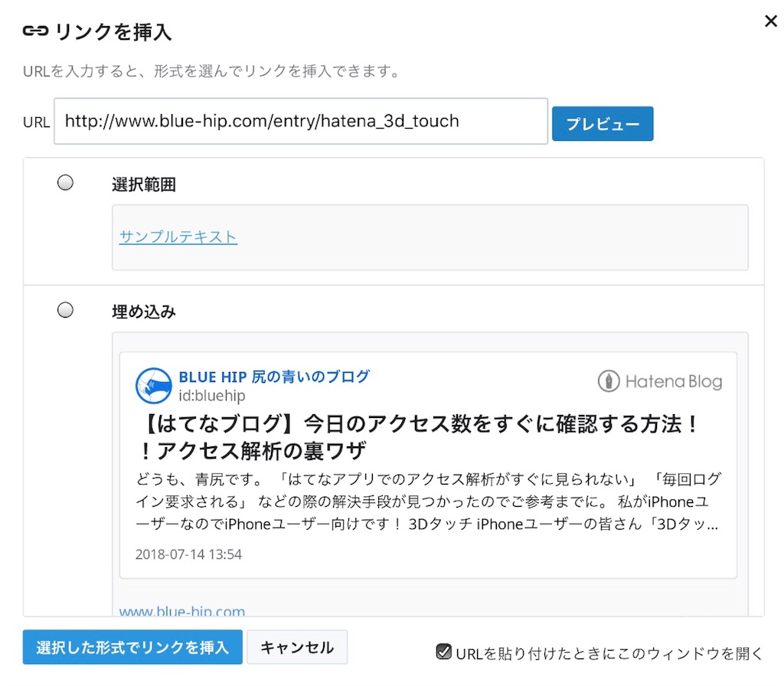Click the キャンセル button
Screen dimensions: 784x686
coord(297,647)
